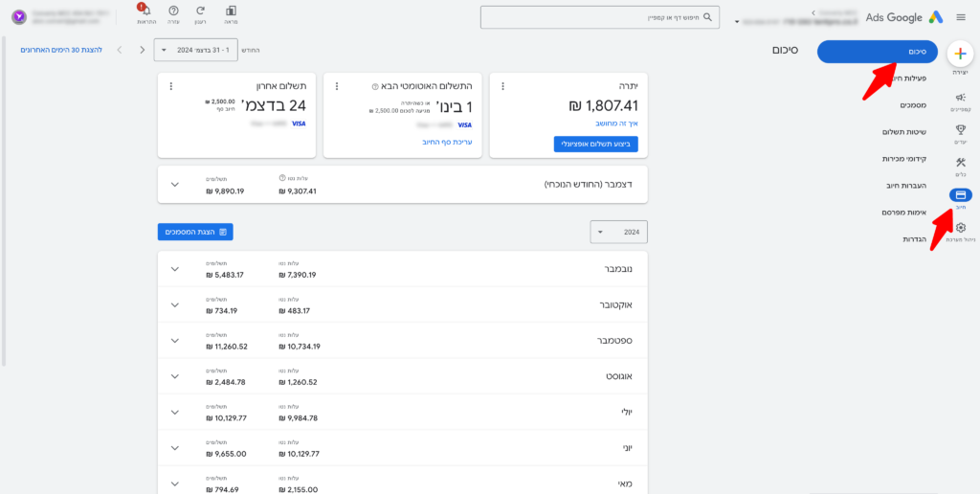This screenshot has height=494, width=980.
Task: Click the optional payment button (ביצוע תשלום אופציונלי)
Action: (x=595, y=144)
